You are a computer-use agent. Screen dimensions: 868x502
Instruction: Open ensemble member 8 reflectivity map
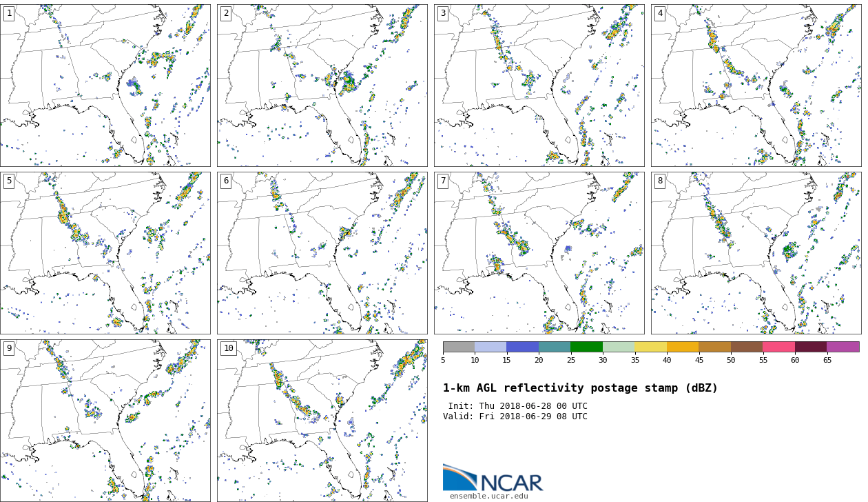coord(756,253)
